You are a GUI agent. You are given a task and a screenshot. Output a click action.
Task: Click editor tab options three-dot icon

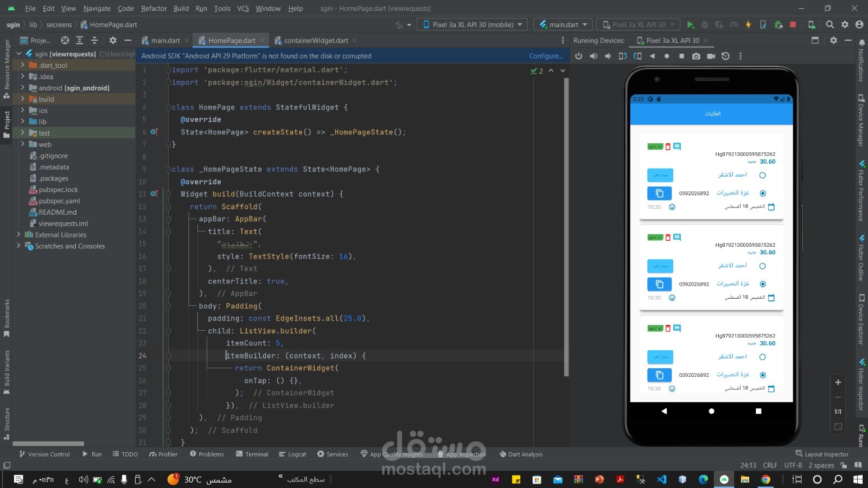563,40
